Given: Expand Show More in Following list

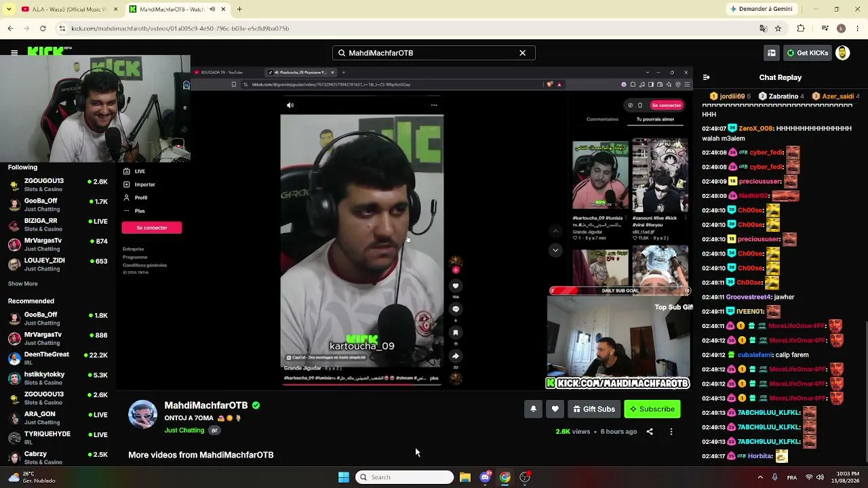Looking at the screenshot, I should [x=23, y=284].
